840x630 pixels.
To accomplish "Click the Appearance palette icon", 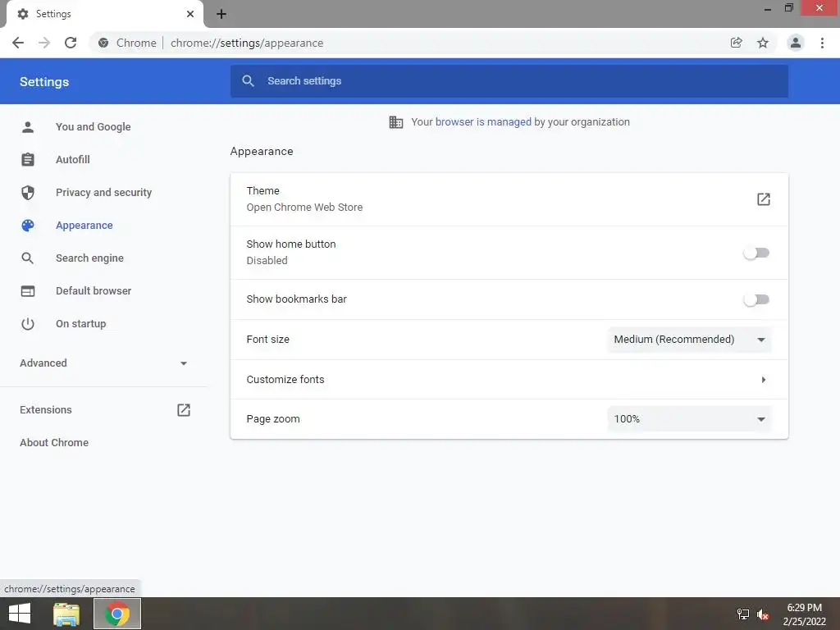I will pos(28,226).
